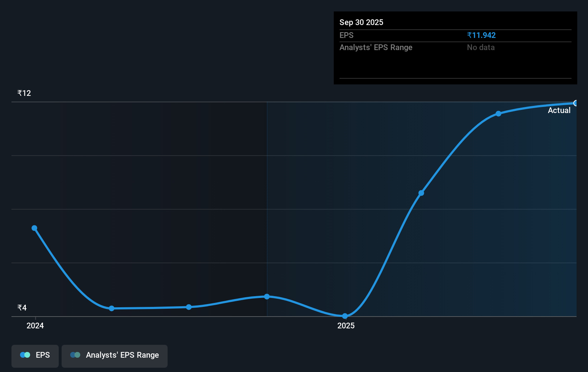
Task: Click the ₹11.942 EPS value in tooltip
Action: (481, 35)
